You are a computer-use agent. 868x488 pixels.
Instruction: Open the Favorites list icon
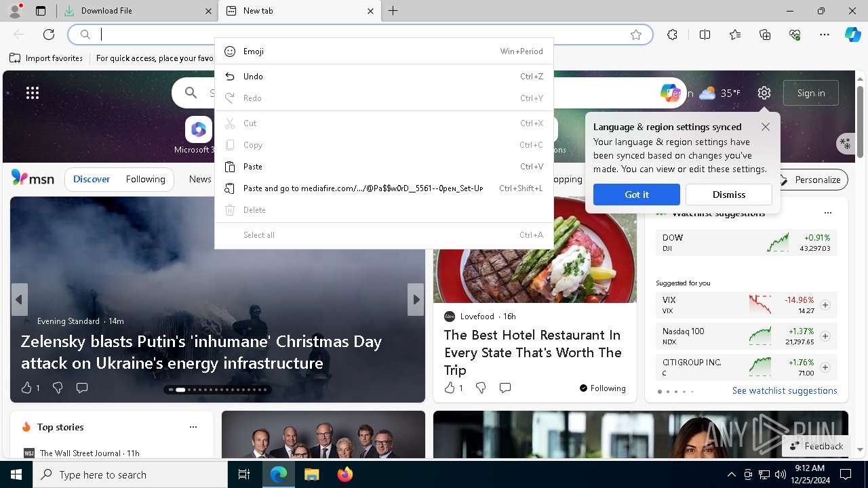point(735,35)
